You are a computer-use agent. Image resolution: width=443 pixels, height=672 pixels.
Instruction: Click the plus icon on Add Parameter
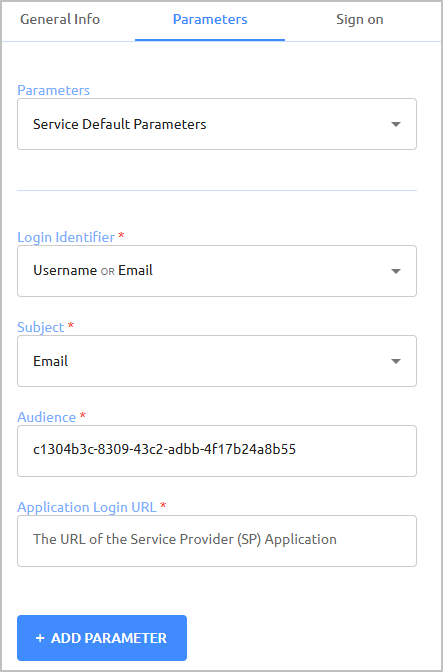40,638
